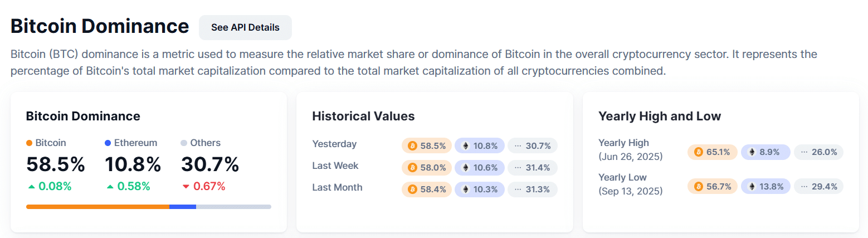Click orange Bitcoin segment of dominance bar

[x=97, y=207]
